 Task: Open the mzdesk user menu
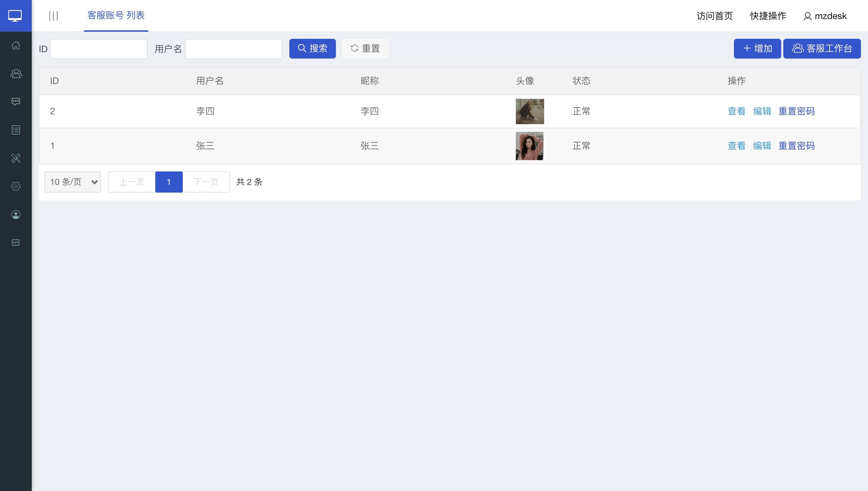[825, 16]
